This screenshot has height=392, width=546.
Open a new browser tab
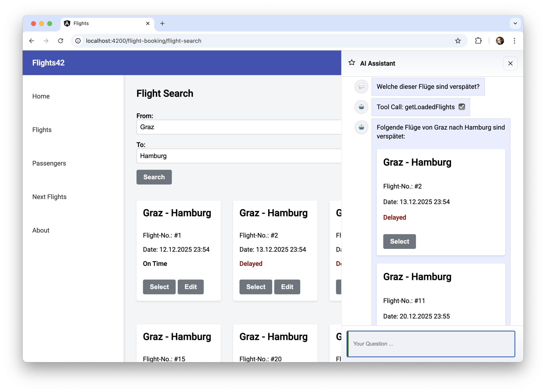coord(162,23)
